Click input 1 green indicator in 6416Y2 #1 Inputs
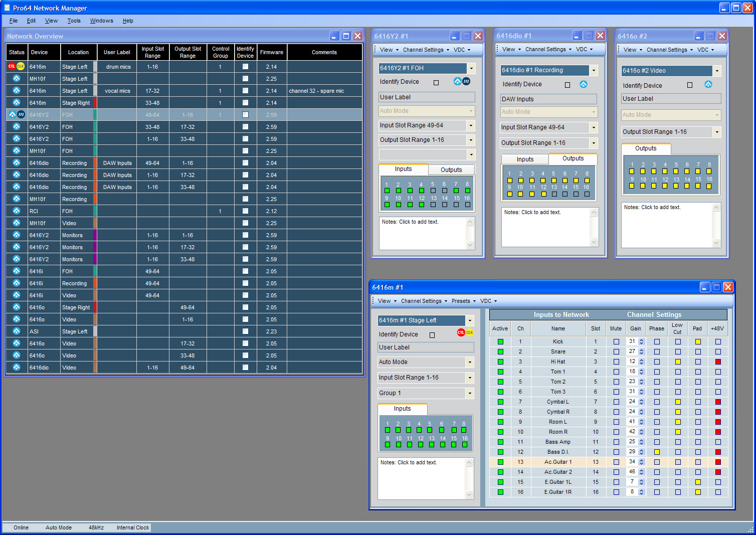The width and height of the screenshot is (756, 535). coord(387,191)
